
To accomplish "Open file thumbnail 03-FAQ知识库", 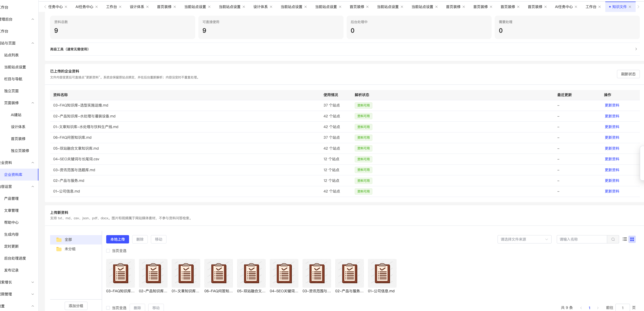I will [x=120, y=273].
